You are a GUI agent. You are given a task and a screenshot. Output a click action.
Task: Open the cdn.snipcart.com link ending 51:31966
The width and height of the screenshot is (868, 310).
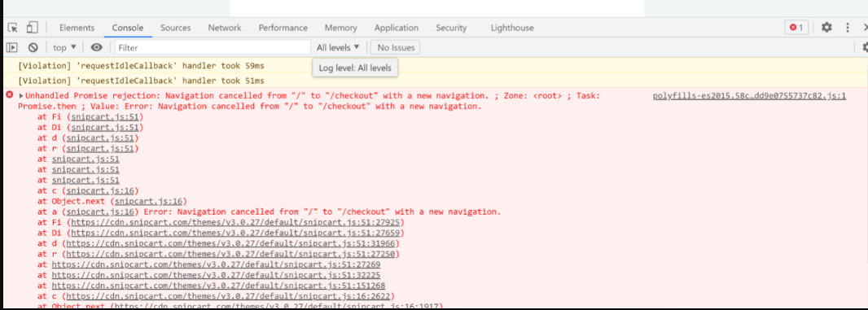pyautogui.click(x=230, y=243)
